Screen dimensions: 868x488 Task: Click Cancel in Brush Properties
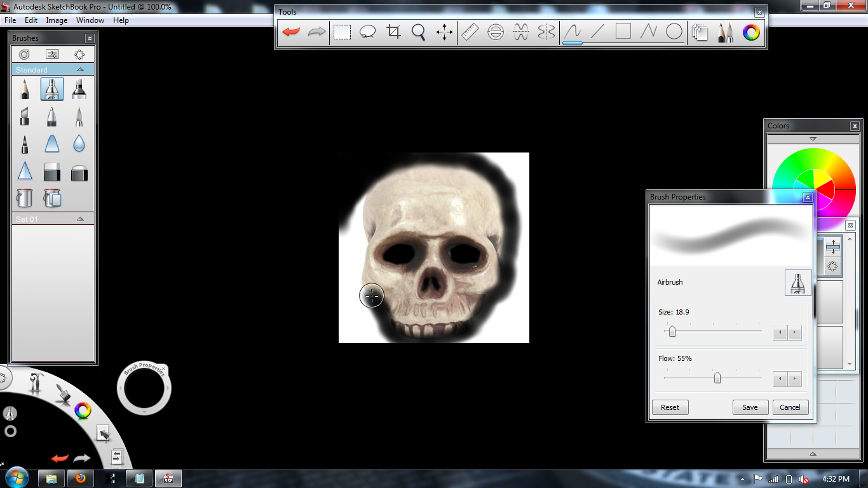(790, 407)
